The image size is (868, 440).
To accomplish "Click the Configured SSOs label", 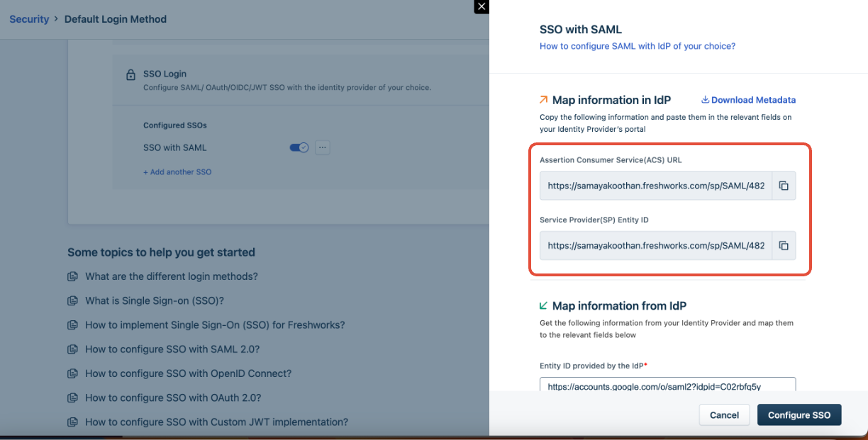I will pos(175,125).
